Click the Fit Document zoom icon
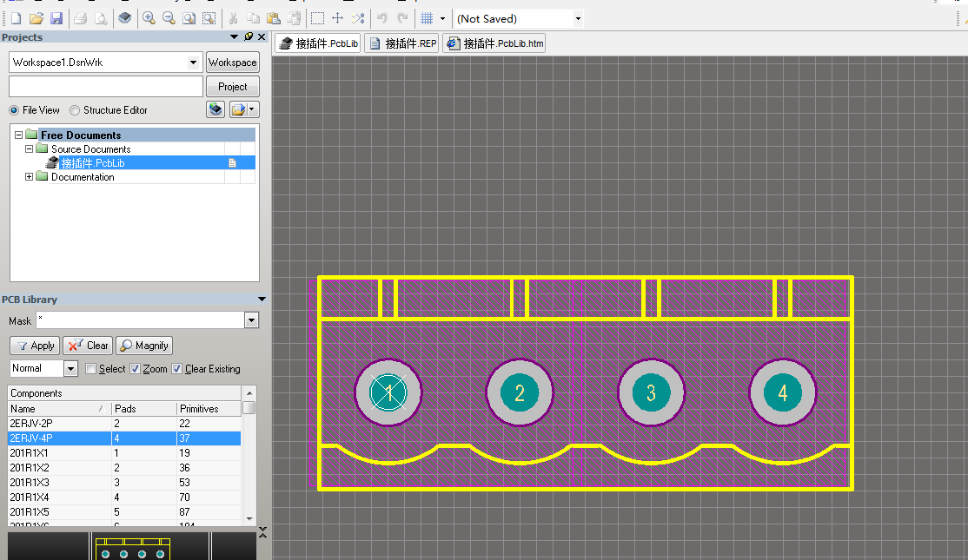The width and height of the screenshot is (968, 560). pyautogui.click(x=189, y=18)
